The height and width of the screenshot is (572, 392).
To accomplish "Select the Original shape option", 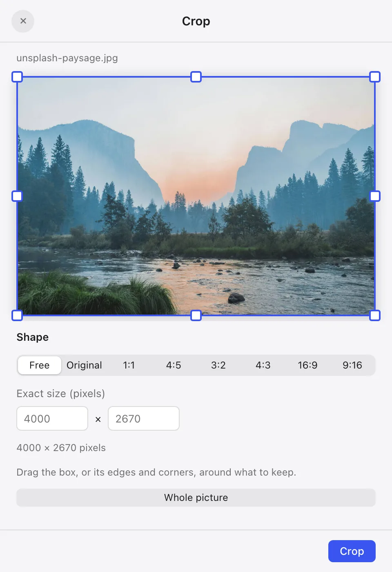I will 84,365.
